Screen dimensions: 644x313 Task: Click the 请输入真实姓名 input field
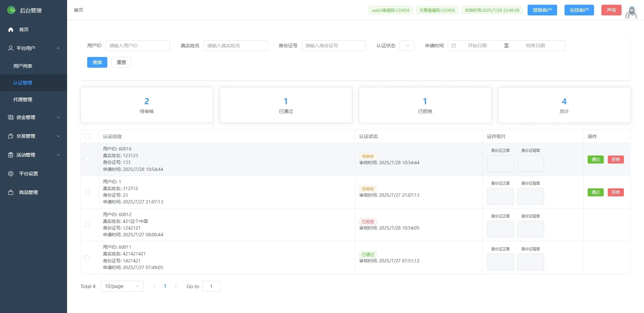[x=235, y=46]
